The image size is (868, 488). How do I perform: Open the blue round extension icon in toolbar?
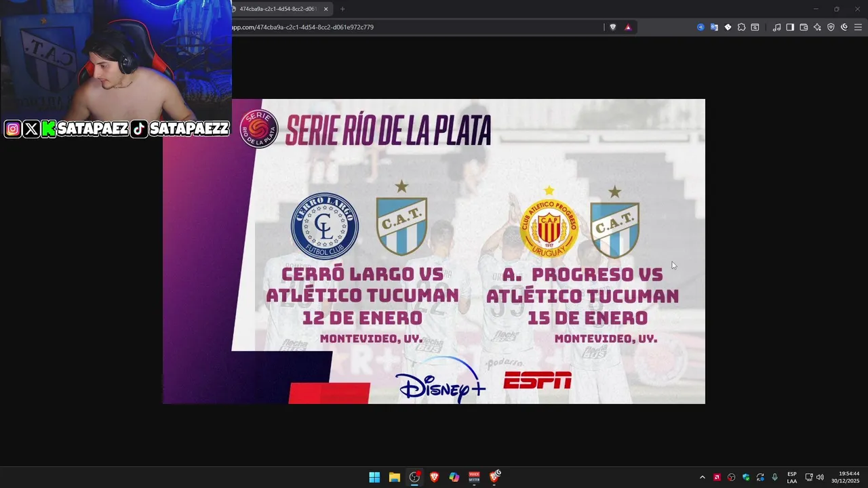click(x=701, y=27)
